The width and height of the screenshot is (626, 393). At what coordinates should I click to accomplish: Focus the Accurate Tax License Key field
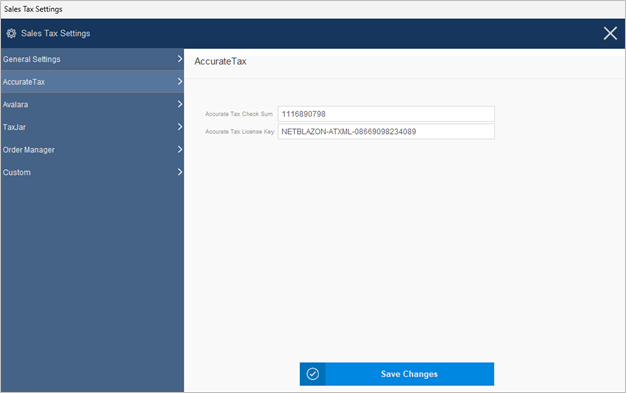click(386, 131)
